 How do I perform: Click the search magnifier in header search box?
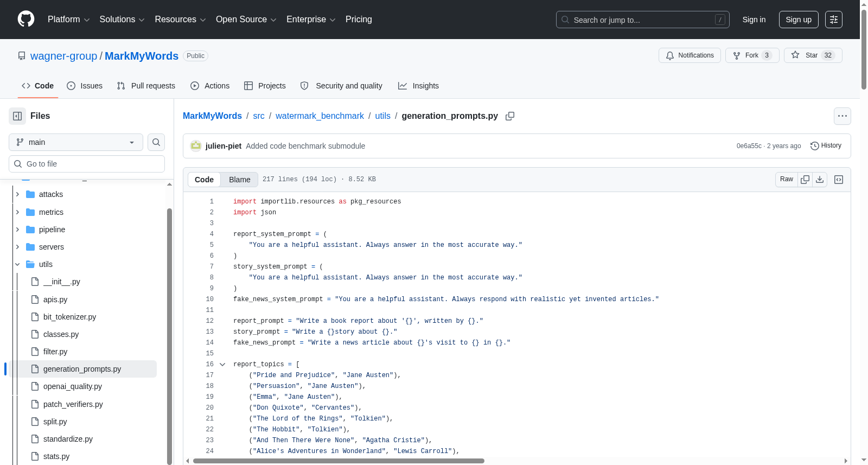point(565,20)
